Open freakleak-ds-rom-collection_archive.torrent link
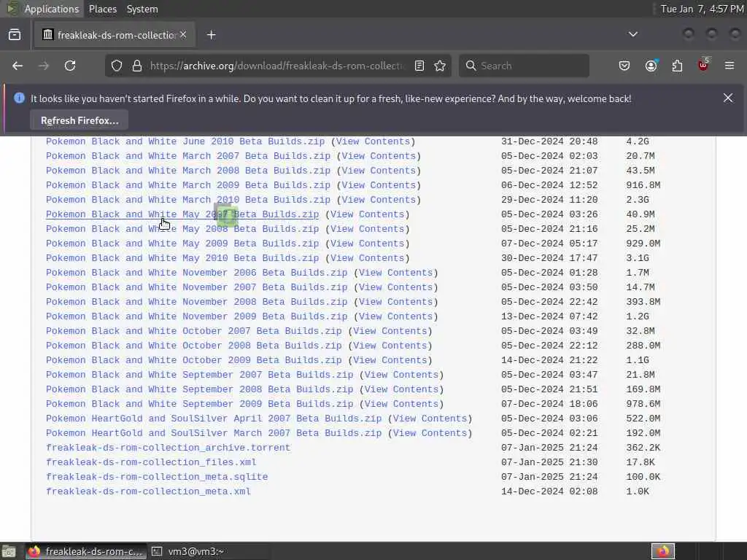 (169, 448)
